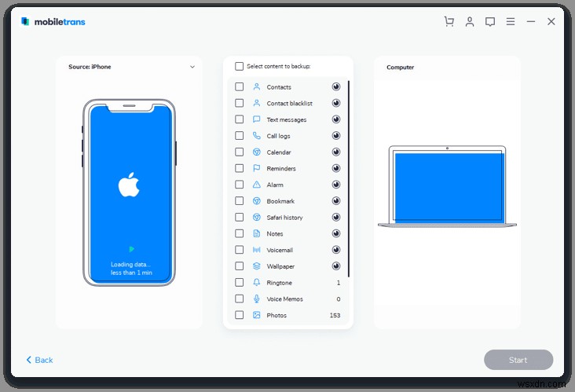
Task: Click the Text messages bubble icon
Action: pyautogui.click(x=257, y=119)
